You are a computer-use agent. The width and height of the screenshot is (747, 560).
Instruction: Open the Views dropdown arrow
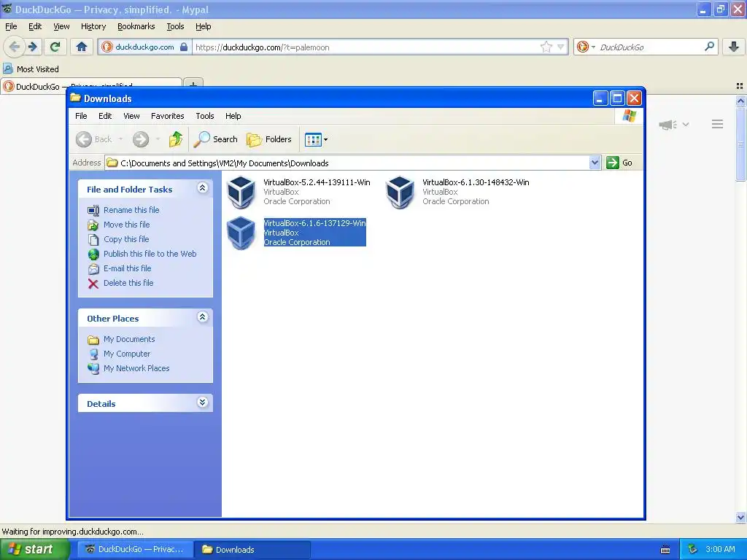tap(326, 139)
